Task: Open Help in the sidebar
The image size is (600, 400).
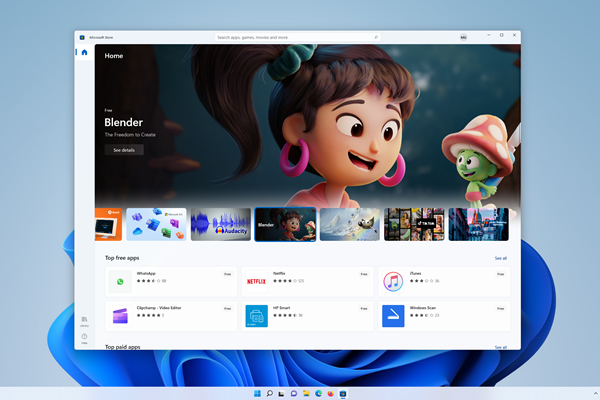Action: point(84,338)
